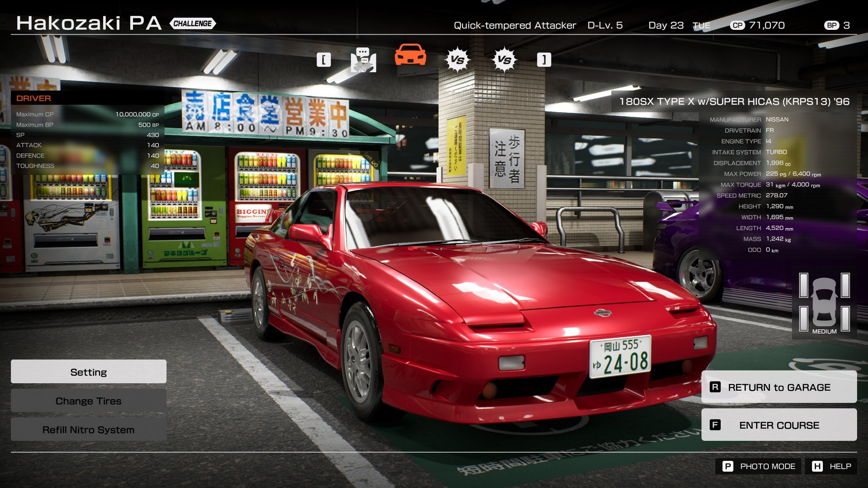The width and height of the screenshot is (868, 488).
Task: Click the right bracket next-tab key icon
Action: tap(544, 60)
